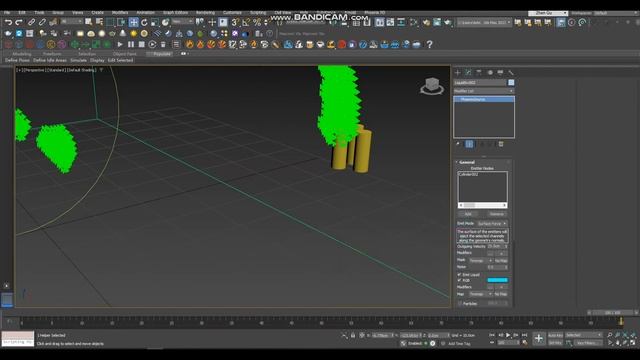Click the toolbar Stop simulation icon
The width and height of the screenshot is (640, 360).
pos(141,44)
